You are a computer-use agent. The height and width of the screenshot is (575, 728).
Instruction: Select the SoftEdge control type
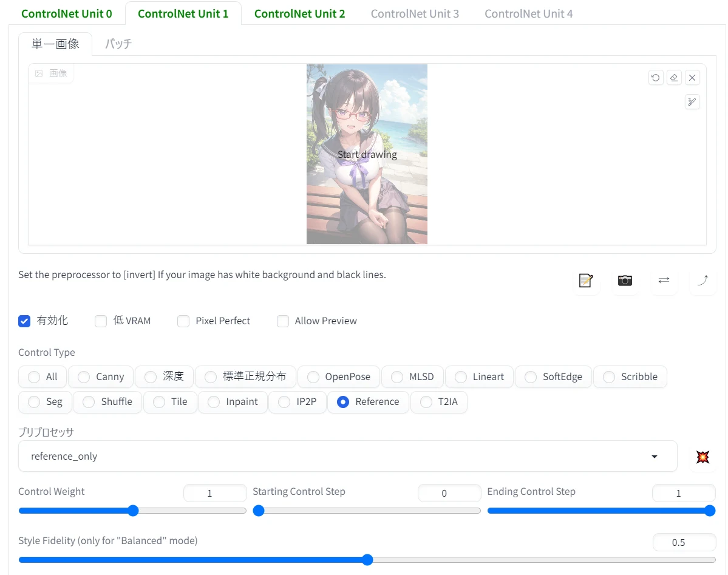(554, 376)
